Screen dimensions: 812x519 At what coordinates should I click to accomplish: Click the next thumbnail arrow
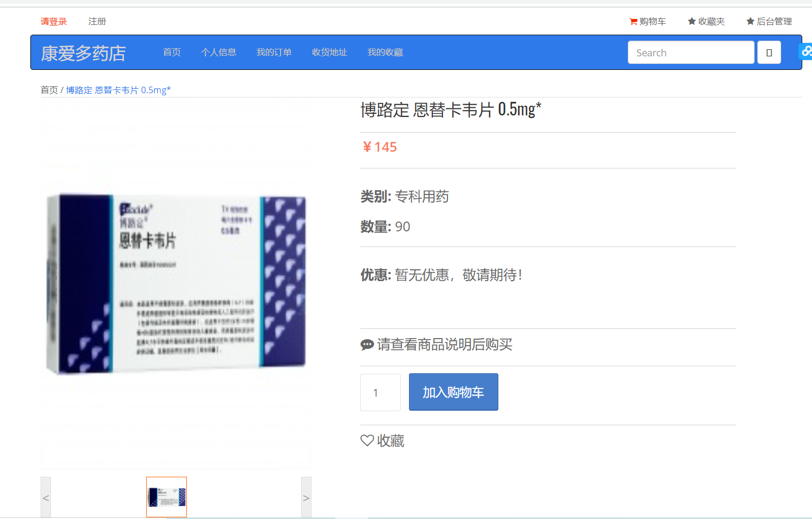pos(307,497)
